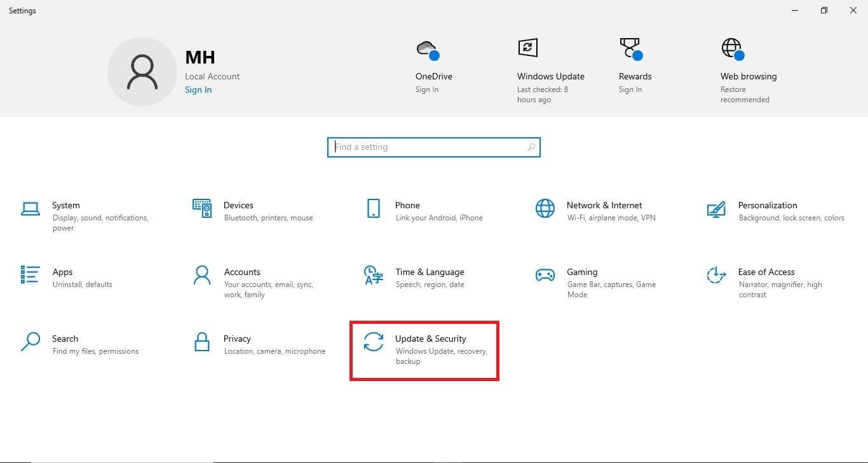Click the Rewards medal tile
Viewport: 868px width, 463px height.
point(630,49)
